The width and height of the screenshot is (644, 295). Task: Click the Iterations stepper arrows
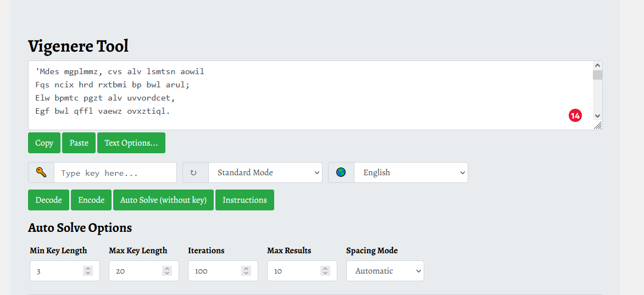click(246, 271)
